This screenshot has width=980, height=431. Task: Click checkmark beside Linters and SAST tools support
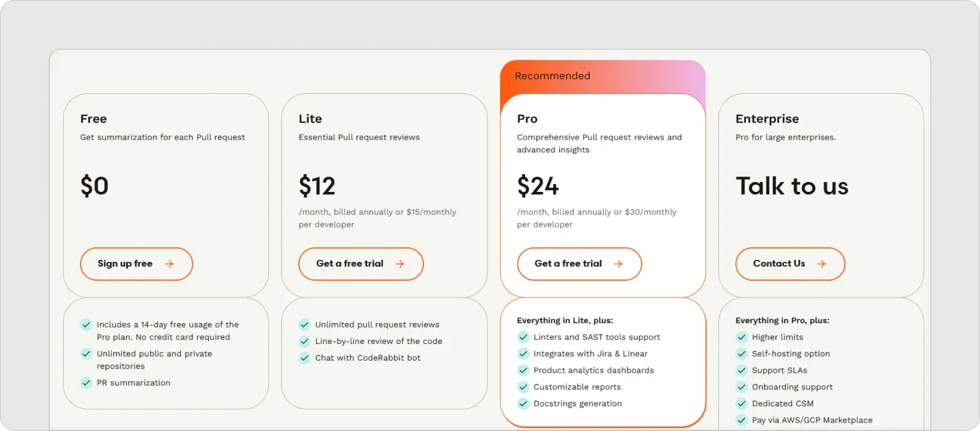523,337
